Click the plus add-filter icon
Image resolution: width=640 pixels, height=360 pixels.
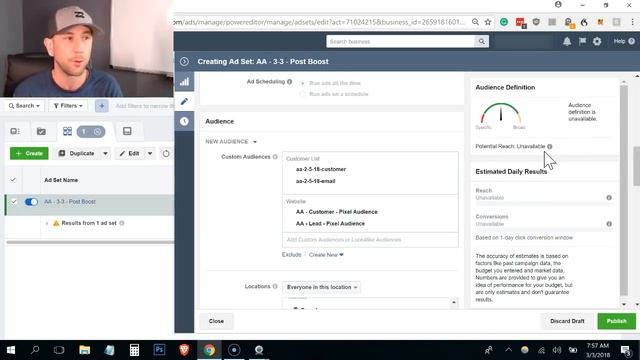pyautogui.click(x=102, y=106)
